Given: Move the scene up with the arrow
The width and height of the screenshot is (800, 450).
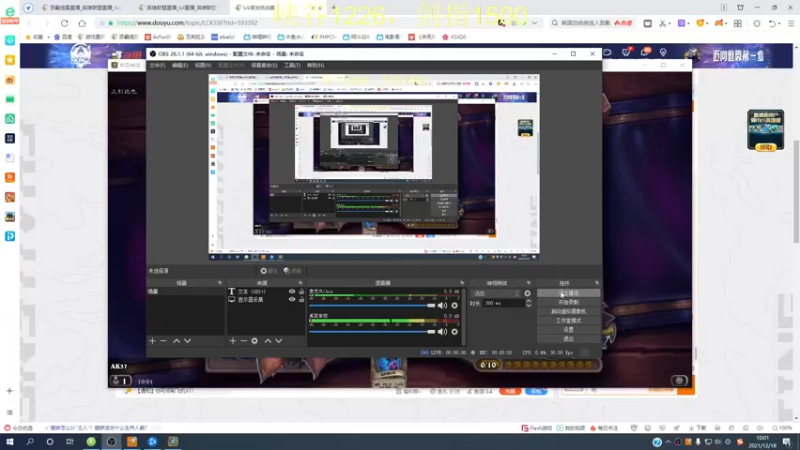Looking at the screenshot, I should click(177, 341).
